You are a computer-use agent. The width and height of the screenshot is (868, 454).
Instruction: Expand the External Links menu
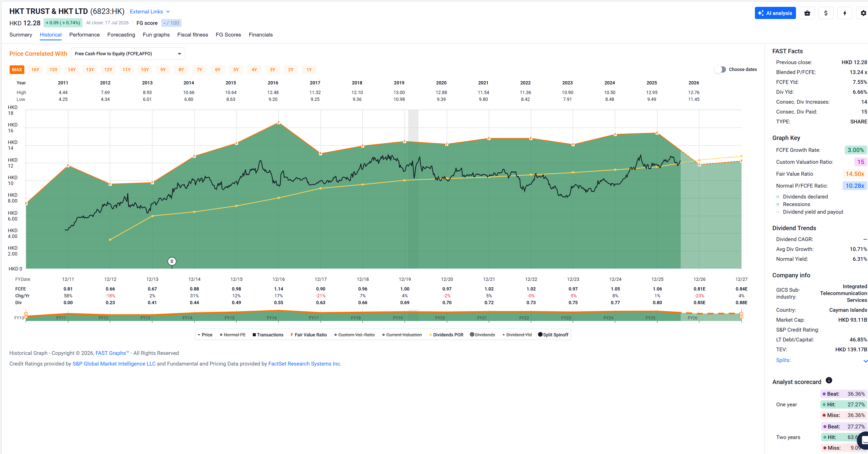coord(150,12)
